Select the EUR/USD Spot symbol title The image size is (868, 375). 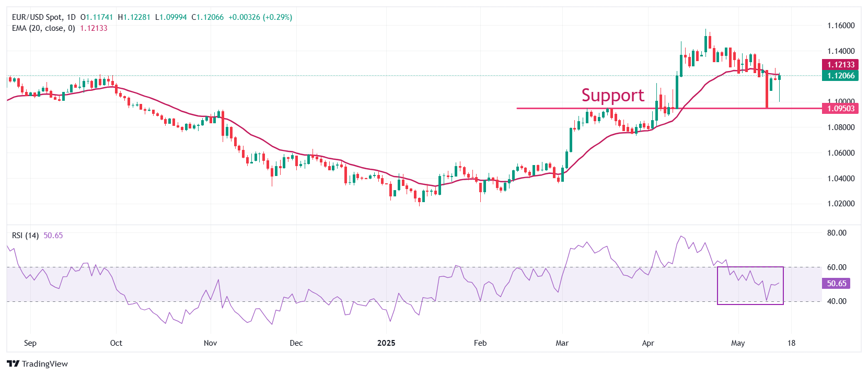pyautogui.click(x=44, y=17)
